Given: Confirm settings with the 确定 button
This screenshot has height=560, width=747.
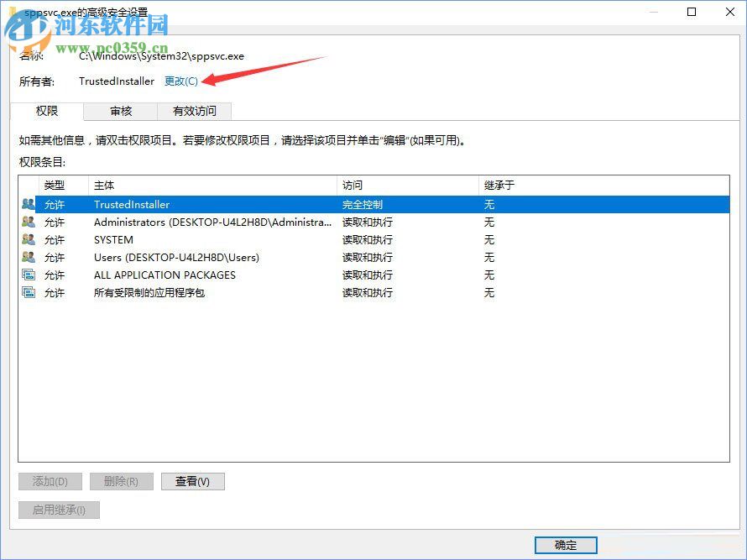Looking at the screenshot, I should click(x=565, y=544).
